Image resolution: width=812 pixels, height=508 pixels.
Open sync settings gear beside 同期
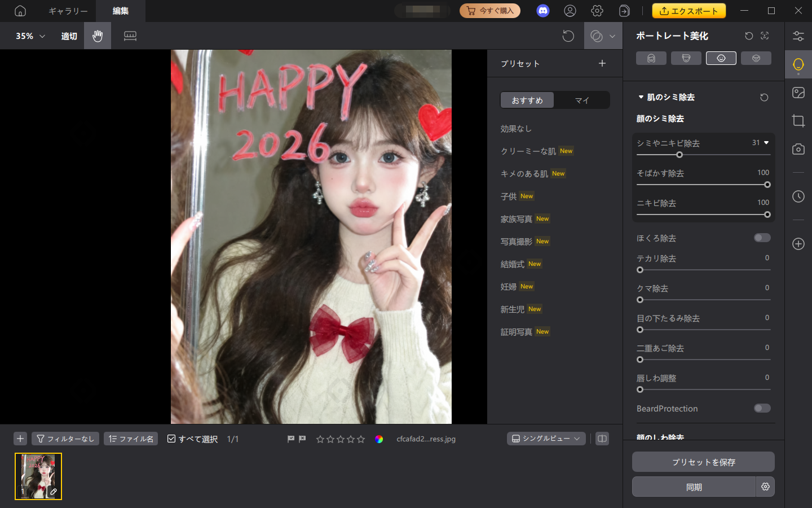[x=765, y=487]
